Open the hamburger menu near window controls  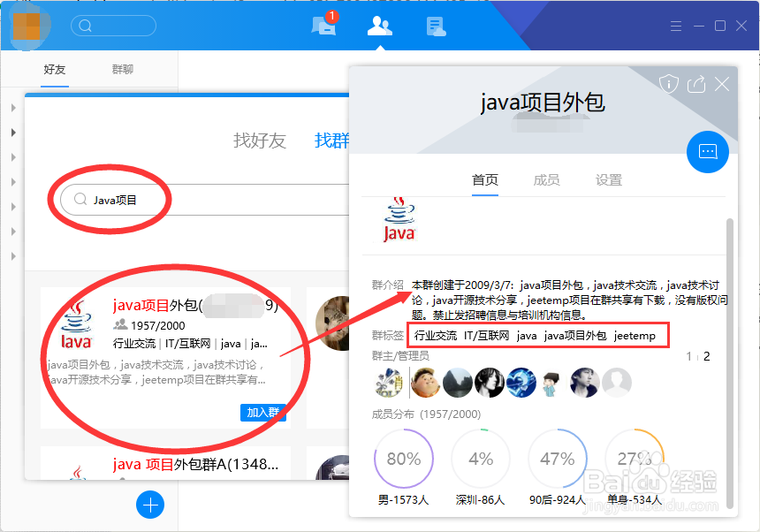[x=675, y=26]
